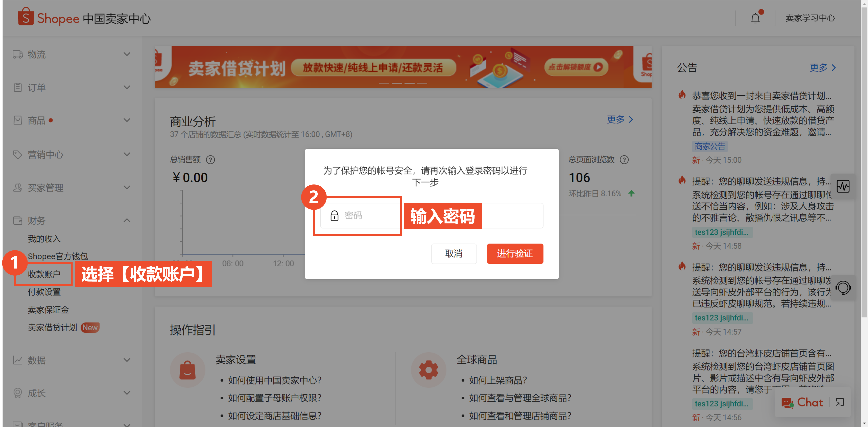Open announcement 恭喜您收到一封来自卖家借贷计划
Screen dimensions: 868x427
[762, 96]
